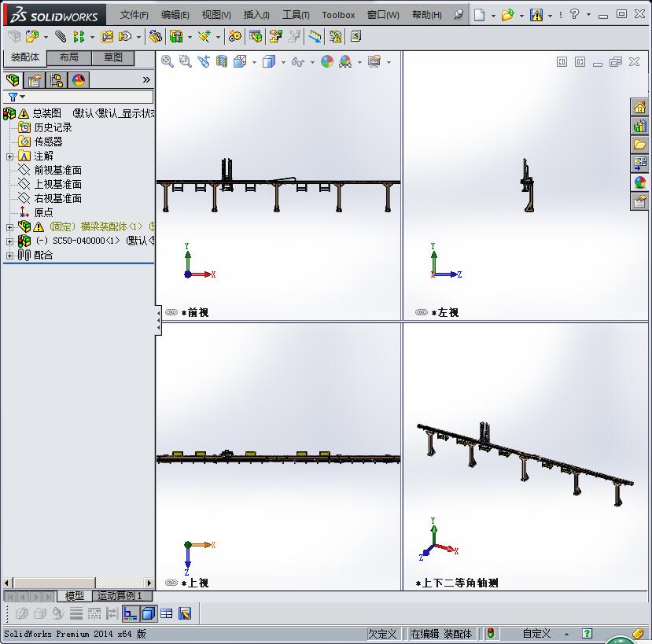Open the Assembly Features dropdown arrow
The image size is (652, 644).
pyautogui.click(x=190, y=38)
